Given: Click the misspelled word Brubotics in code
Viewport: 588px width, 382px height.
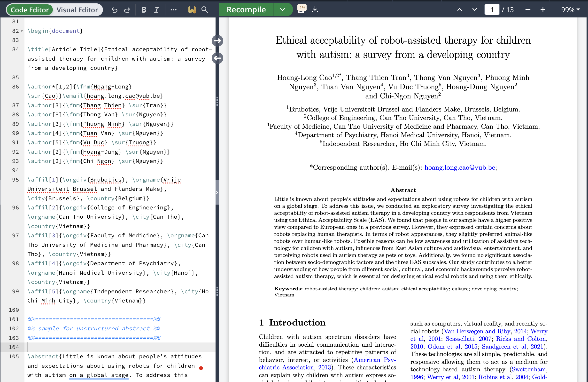Looking at the screenshot, I should [x=106, y=180].
